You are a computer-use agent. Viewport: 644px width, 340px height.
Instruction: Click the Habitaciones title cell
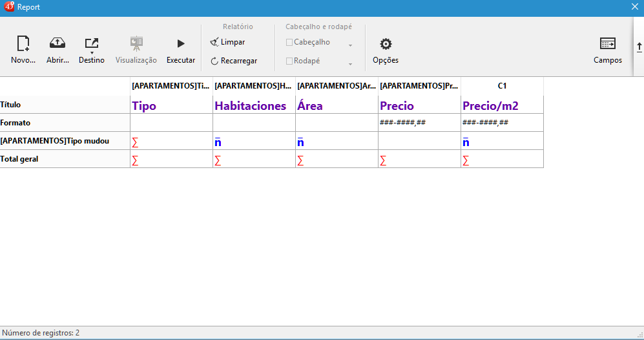(x=254, y=105)
